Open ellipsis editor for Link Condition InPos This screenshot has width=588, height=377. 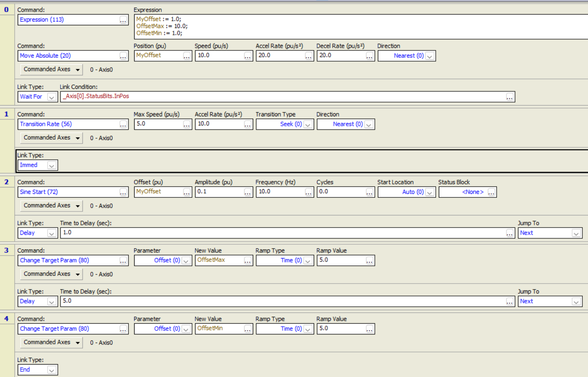click(x=510, y=97)
